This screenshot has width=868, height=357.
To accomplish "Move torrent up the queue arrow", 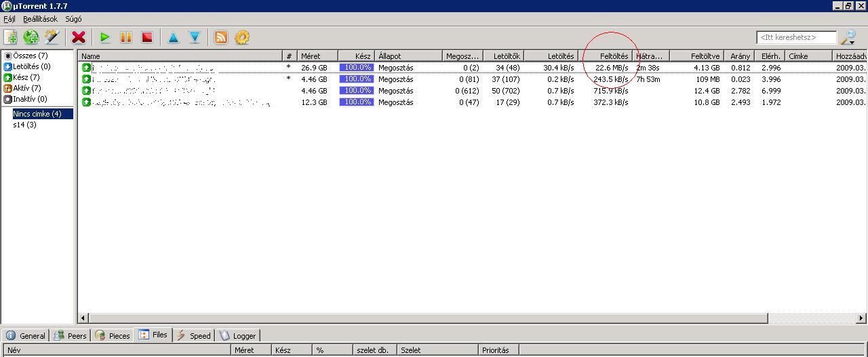I will [174, 37].
